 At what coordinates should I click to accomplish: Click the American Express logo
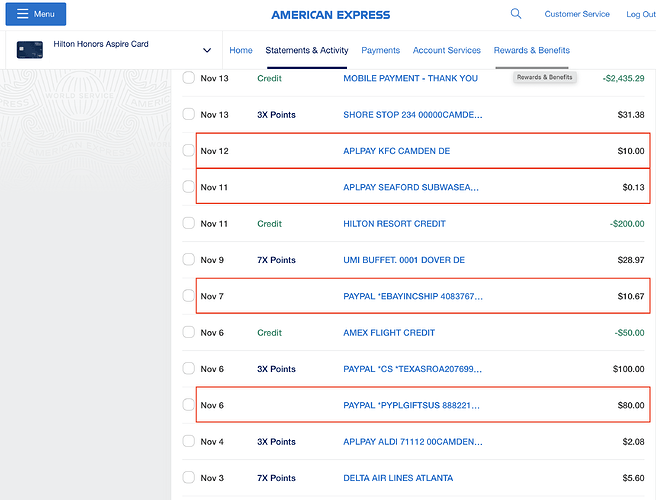(331, 15)
